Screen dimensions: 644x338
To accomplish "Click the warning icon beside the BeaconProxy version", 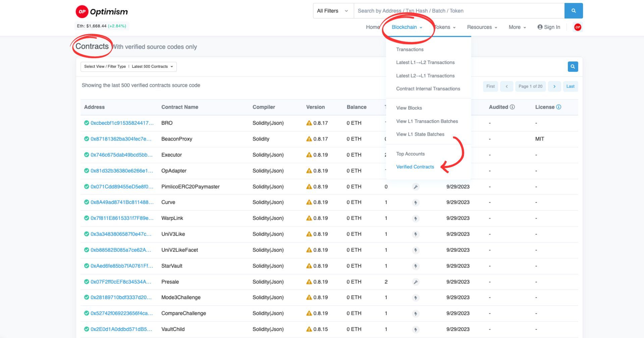I will click(309, 139).
